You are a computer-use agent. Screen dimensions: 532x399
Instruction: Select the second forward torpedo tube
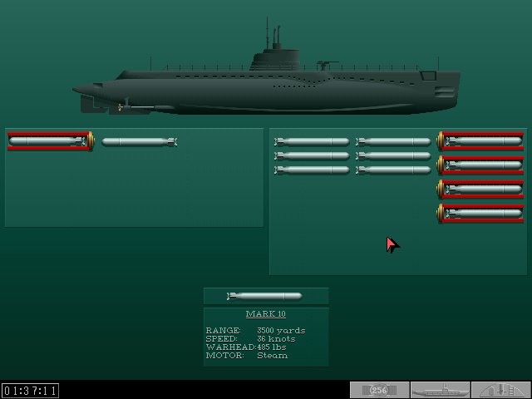480,165
